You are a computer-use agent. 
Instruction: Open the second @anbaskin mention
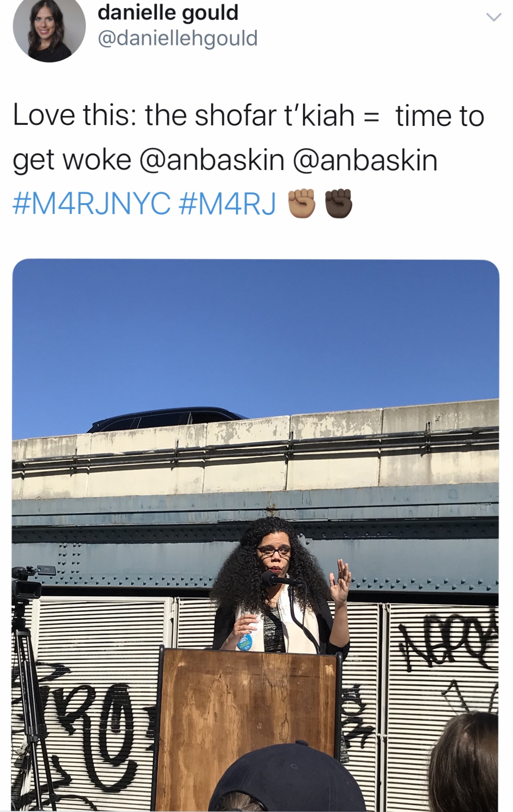(365, 160)
